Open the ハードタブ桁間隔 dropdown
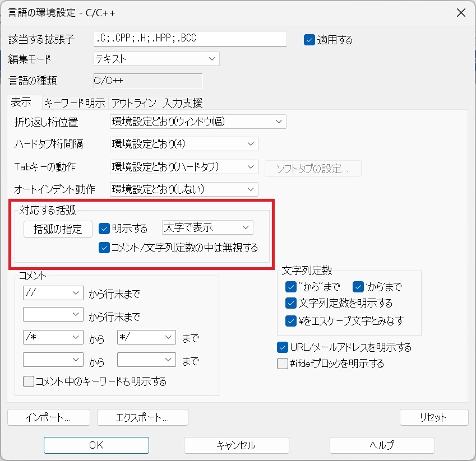The height and width of the screenshot is (461, 476). tap(184, 144)
